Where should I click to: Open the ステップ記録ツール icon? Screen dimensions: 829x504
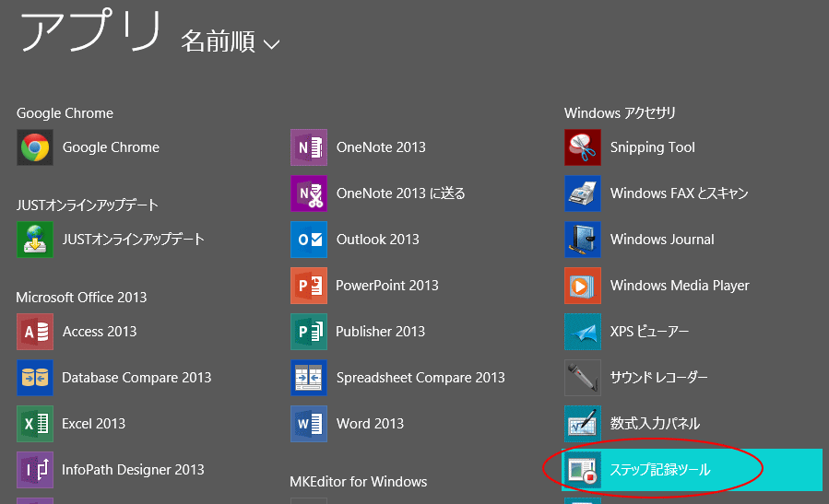click(583, 470)
